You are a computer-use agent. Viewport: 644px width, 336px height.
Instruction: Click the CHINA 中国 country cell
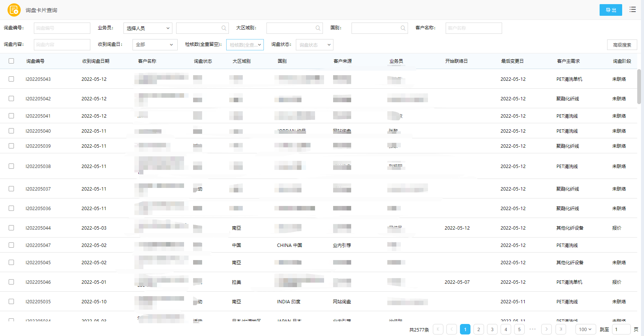[289, 245]
